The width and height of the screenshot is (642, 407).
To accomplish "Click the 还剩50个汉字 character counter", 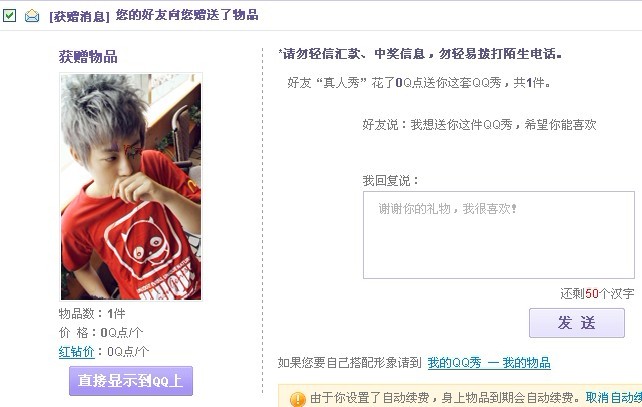I will tap(597, 293).
